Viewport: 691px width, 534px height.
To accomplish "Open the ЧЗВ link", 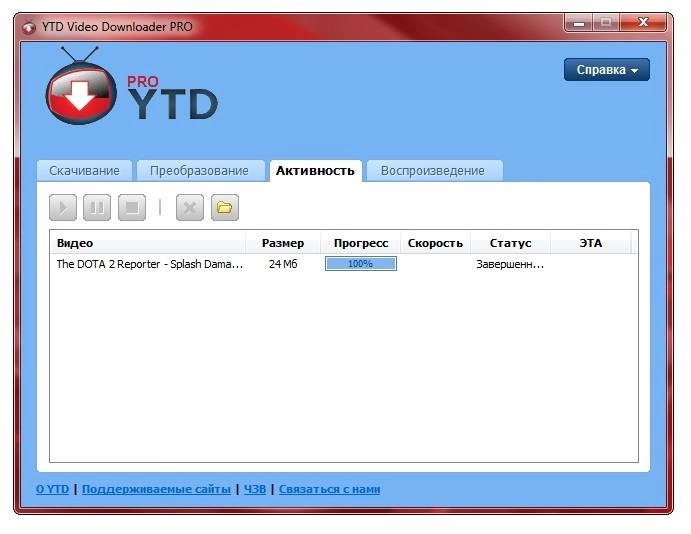I will point(255,489).
